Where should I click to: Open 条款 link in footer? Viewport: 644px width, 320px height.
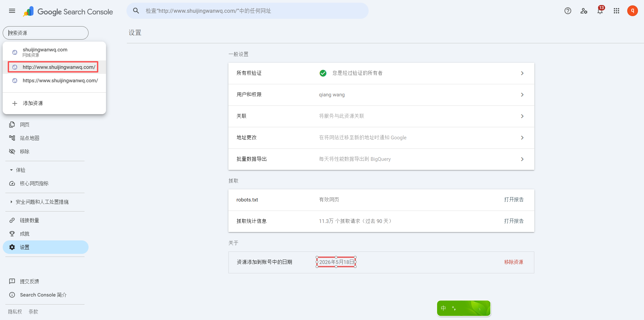pos(34,312)
